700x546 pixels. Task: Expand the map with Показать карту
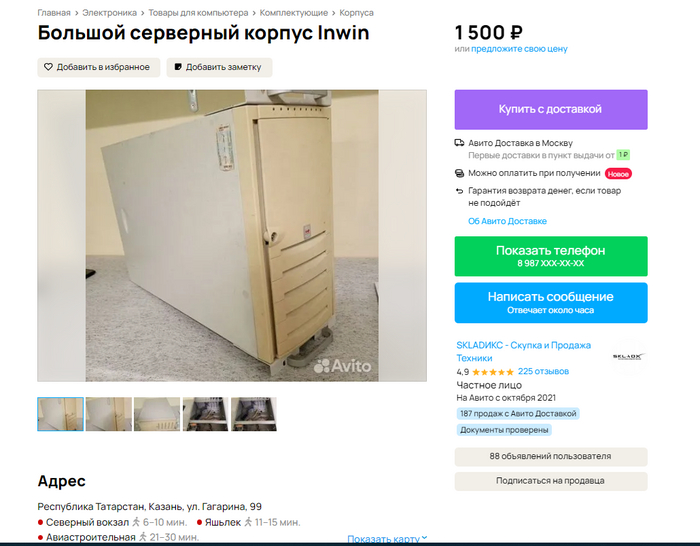point(387,539)
